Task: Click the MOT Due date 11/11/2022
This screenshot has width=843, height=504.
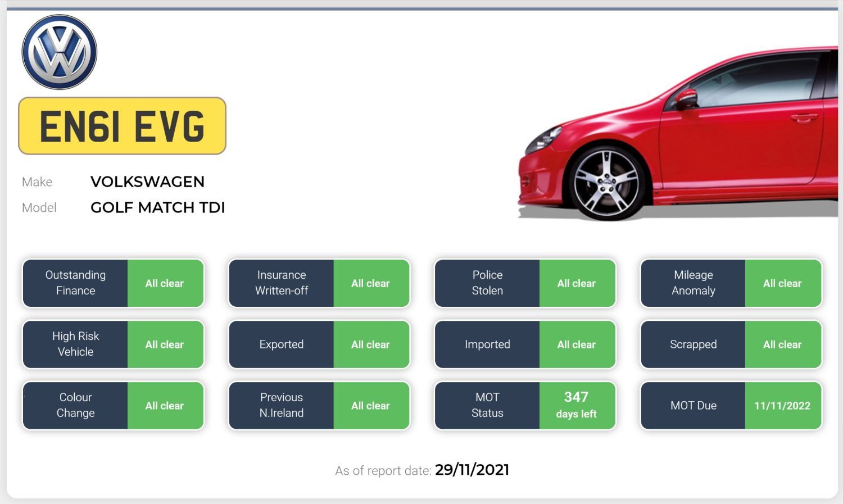Action: pyautogui.click(x=782, y=406)
